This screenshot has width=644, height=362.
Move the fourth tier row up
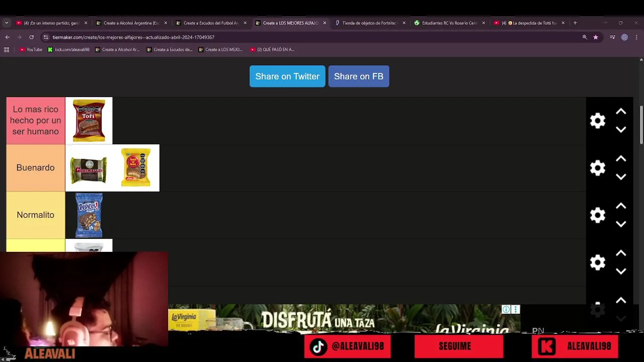pos(621,253)
